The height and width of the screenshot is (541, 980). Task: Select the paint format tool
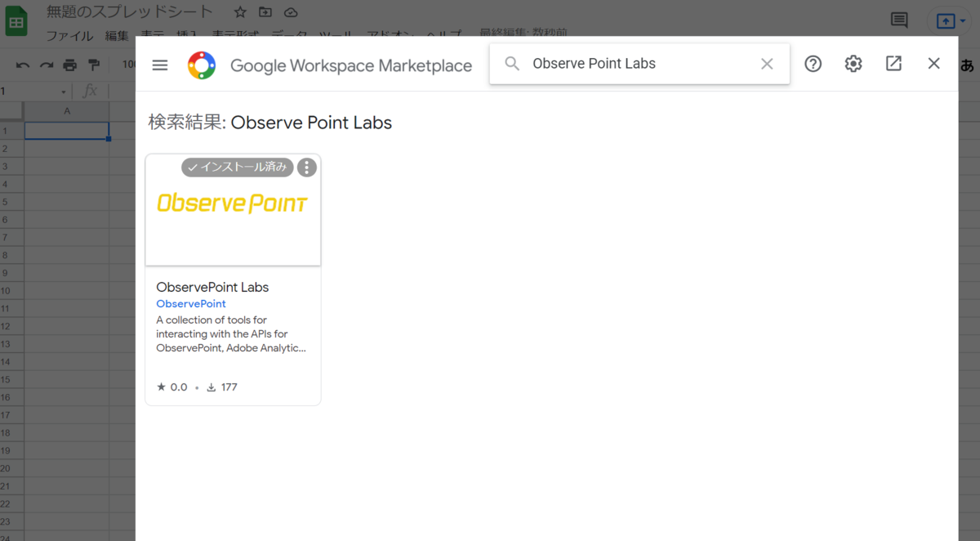click(x=94, y=65)
